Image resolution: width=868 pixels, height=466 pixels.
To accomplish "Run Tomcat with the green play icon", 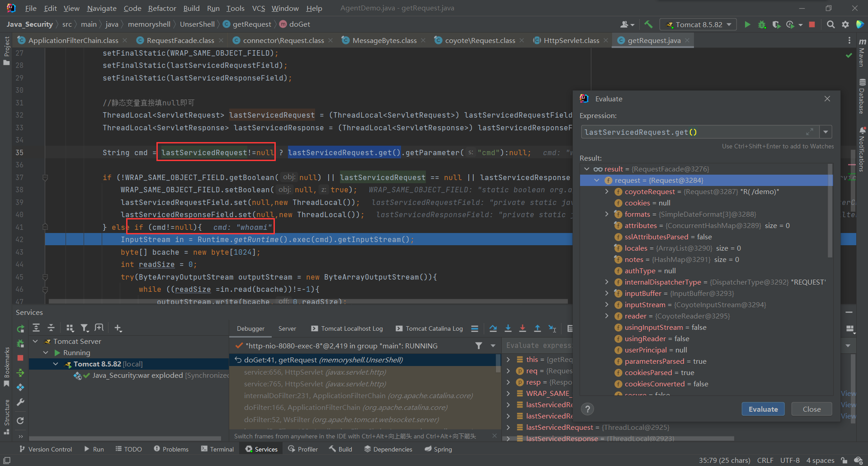I will (747, 24).
